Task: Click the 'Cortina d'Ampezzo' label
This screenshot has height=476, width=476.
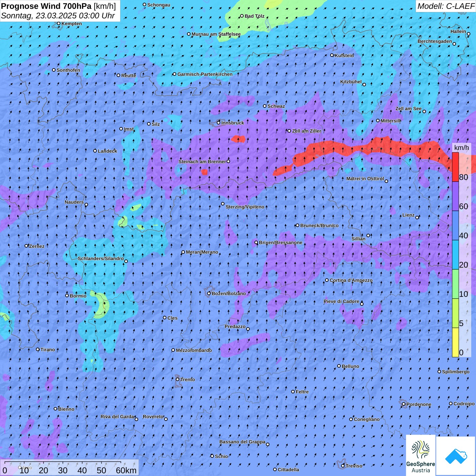Action: click(351, 280)
